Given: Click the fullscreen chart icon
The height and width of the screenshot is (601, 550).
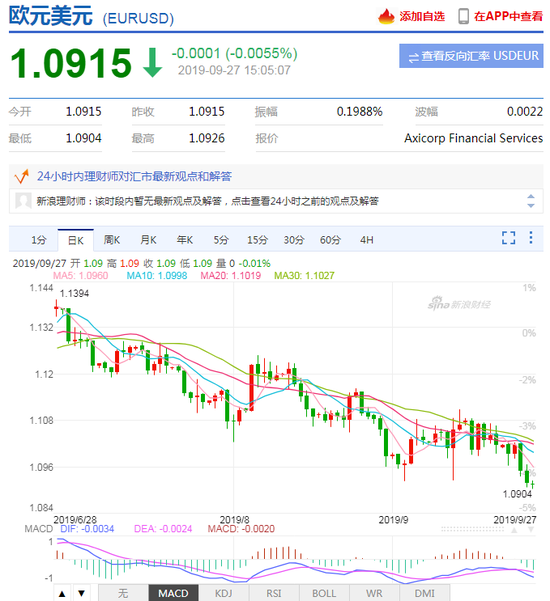Looking at the screenshot, I should click(508, 238).
